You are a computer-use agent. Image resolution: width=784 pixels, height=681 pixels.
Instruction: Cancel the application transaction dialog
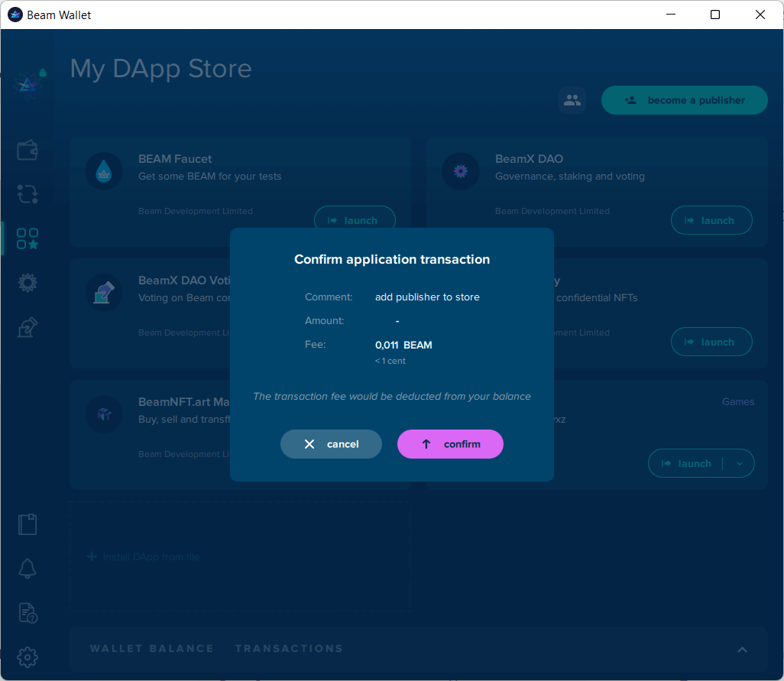pyautogui.click(x=331, y=444)
